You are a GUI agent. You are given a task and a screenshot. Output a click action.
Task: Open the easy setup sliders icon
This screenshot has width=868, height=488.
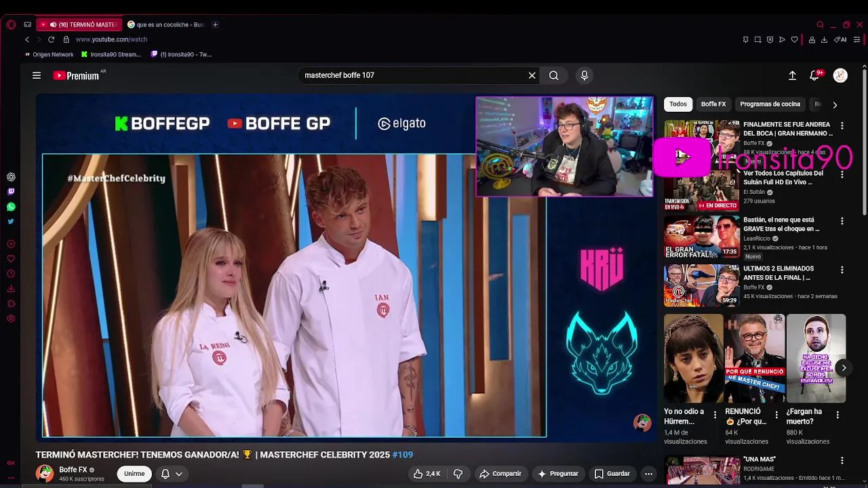click(856, 39)
